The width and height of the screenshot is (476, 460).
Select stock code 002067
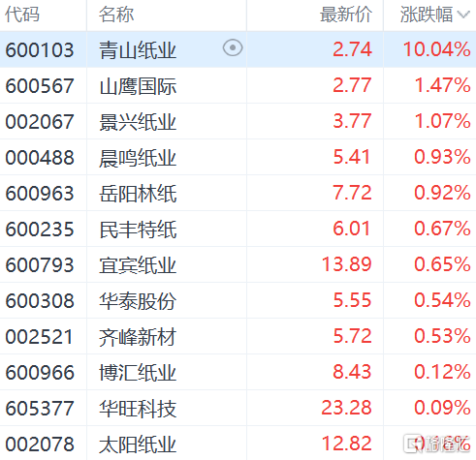(40, 122)
